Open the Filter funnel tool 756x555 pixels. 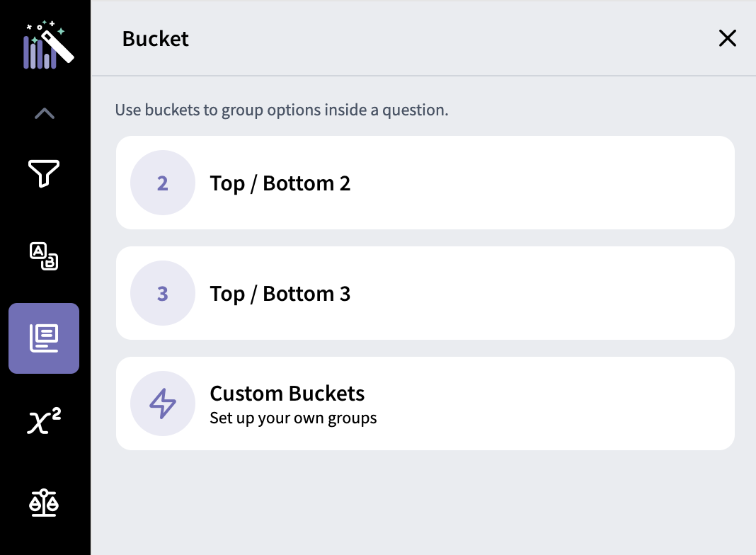pos(44,173)
